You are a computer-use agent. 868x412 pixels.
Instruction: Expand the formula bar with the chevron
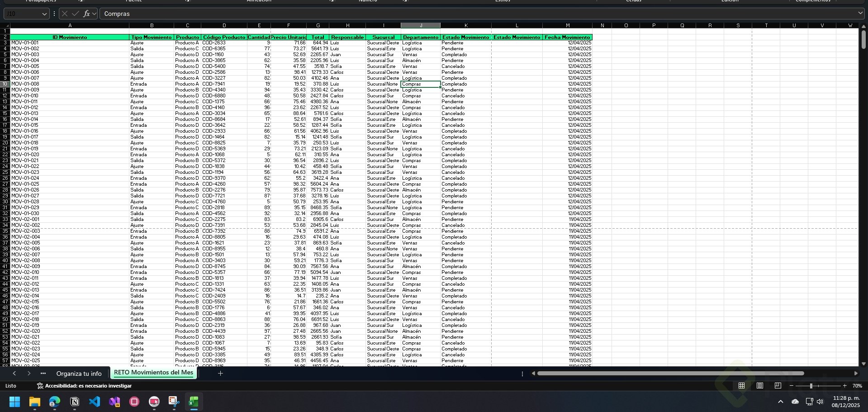(x=860, y=14)
